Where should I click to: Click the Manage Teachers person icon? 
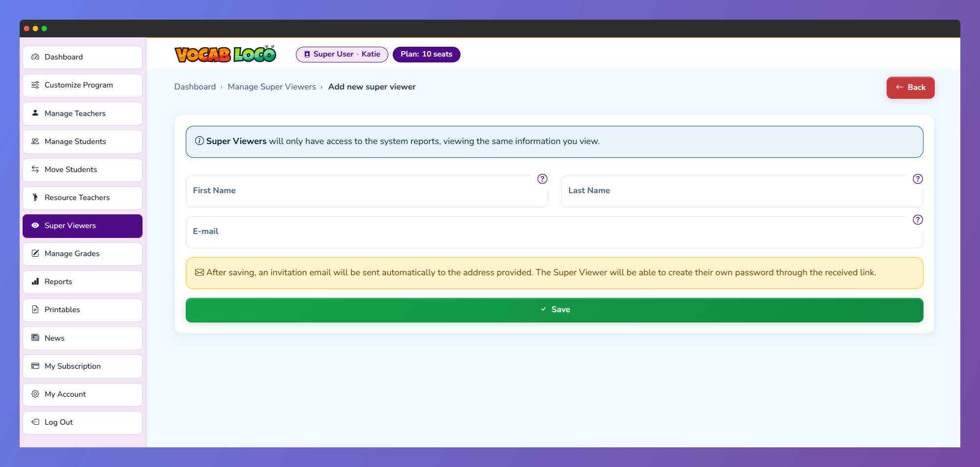click(x=35, y=113)
